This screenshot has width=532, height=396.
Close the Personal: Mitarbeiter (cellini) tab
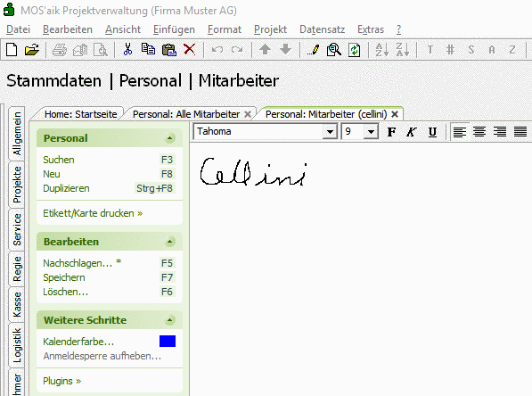(x=395, y=114)
